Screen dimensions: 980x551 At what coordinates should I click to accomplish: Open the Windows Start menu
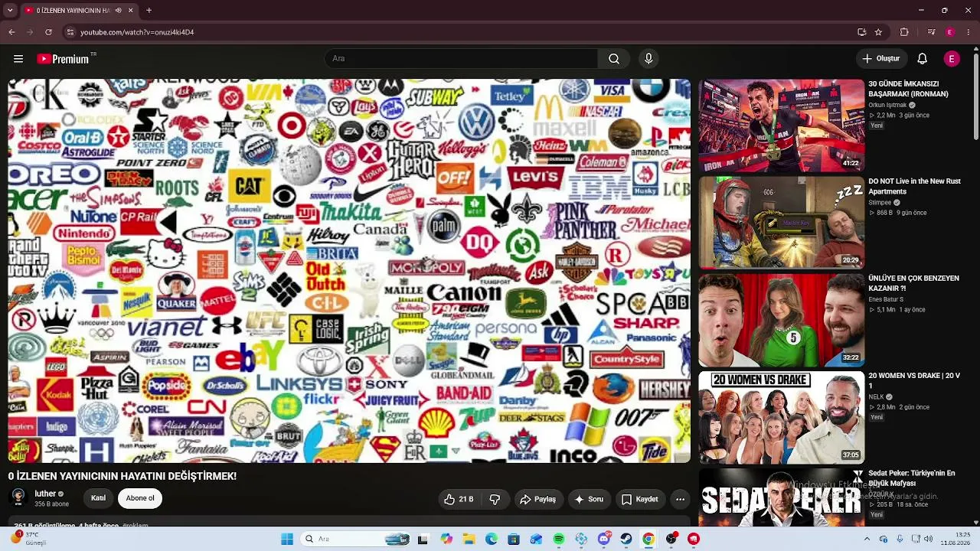pyautogui.click(x=287, y=539)
